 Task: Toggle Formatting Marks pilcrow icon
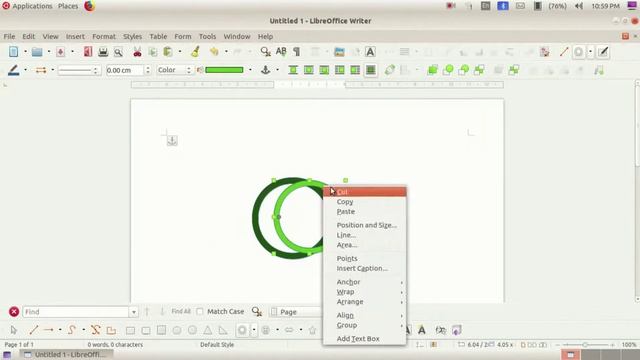[x=297, y=52]
